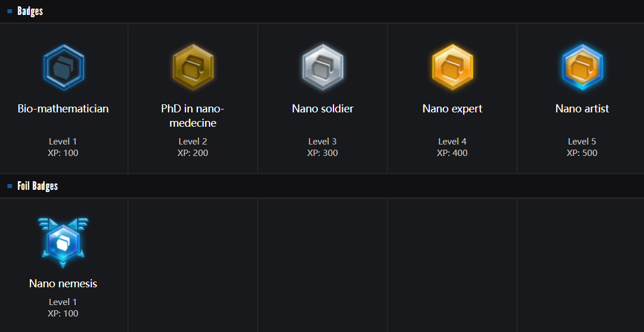Viewport: 644px width, 332px height.
Task: Click the Badges section header
Action: point(30,11)
